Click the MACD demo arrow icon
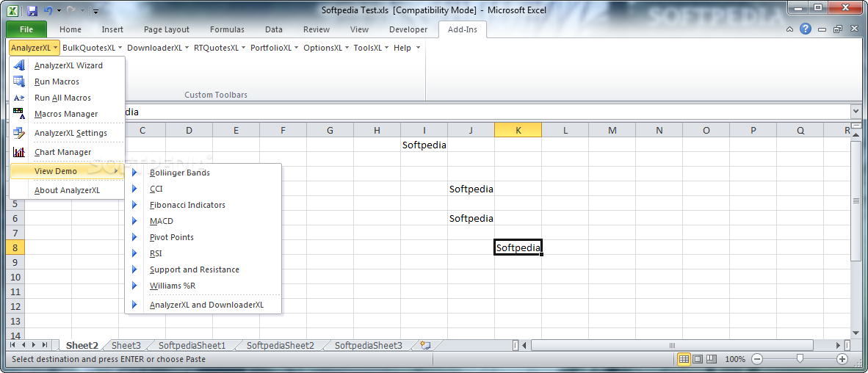The width and height of the screenshot is (868, 373). click(134, 221)
